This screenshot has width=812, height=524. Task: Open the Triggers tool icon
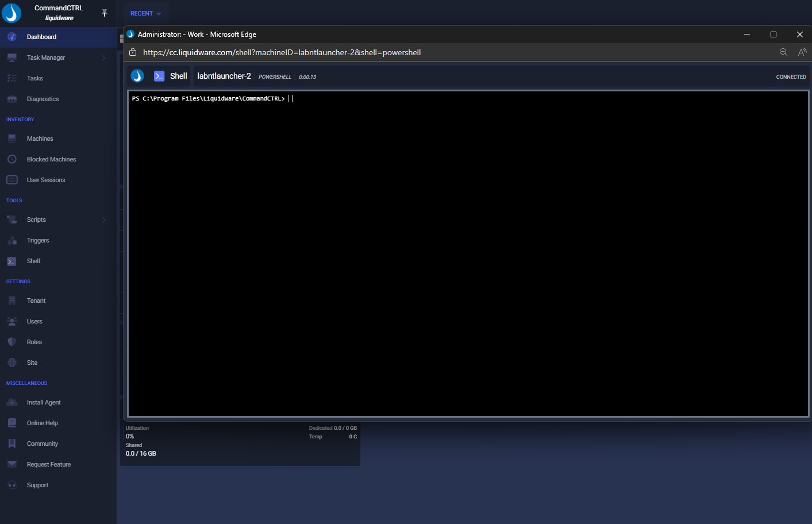point(11,240)
